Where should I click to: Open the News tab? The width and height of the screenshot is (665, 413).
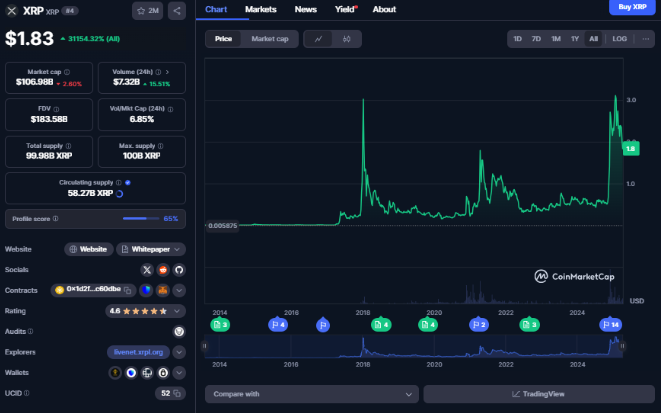tap(306, 9)
